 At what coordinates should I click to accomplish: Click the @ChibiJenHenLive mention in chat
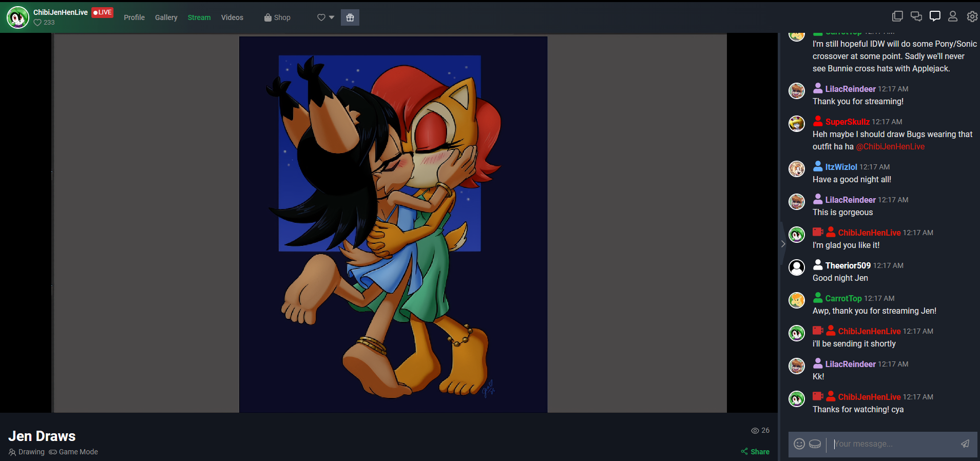pos(890,146)
